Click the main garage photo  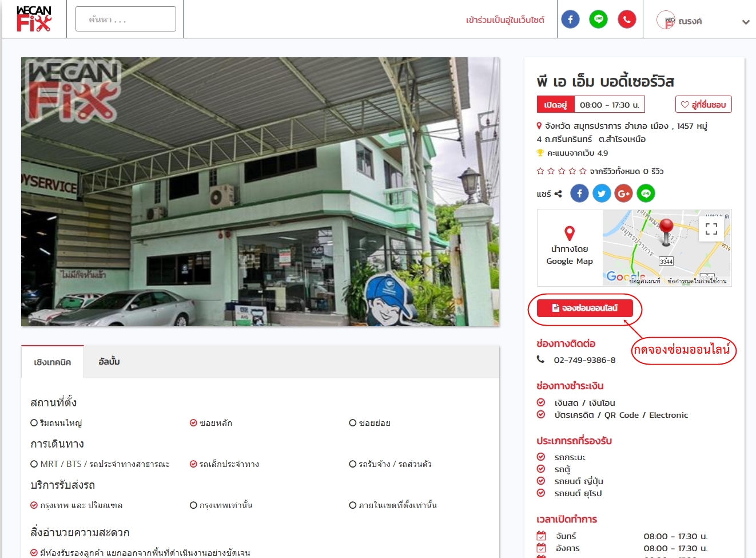click(x=260, y=192)
